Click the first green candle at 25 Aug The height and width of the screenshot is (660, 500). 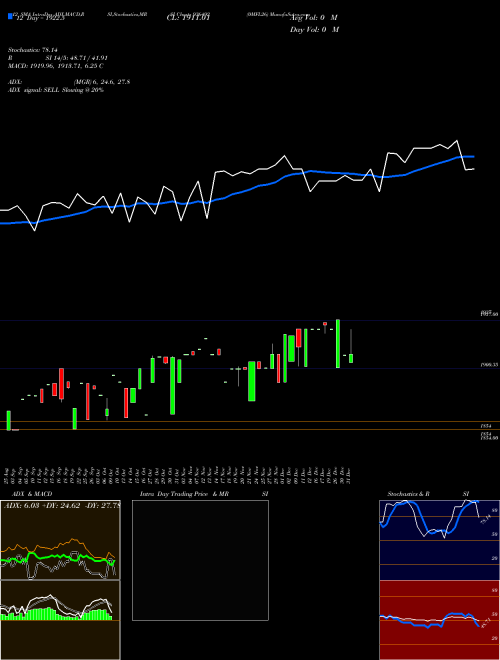click(x=8, y=420)
